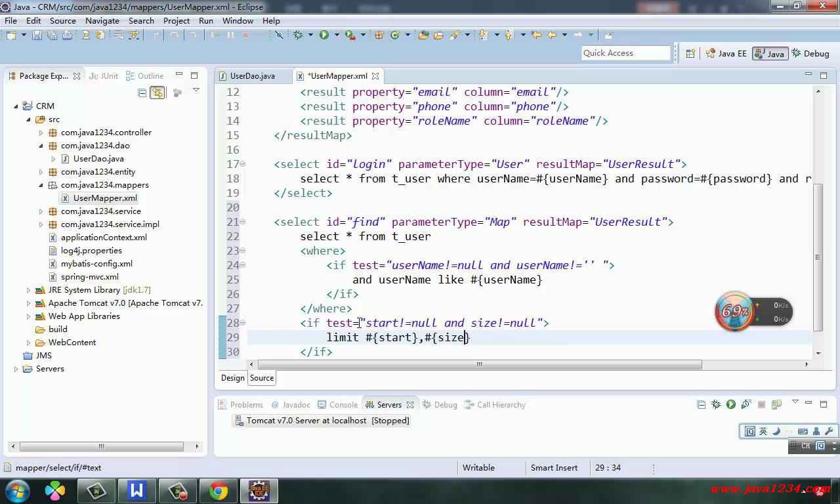840x504 pixels.
Task: Click the Print icon in toolbar
Action: [67, 35]
